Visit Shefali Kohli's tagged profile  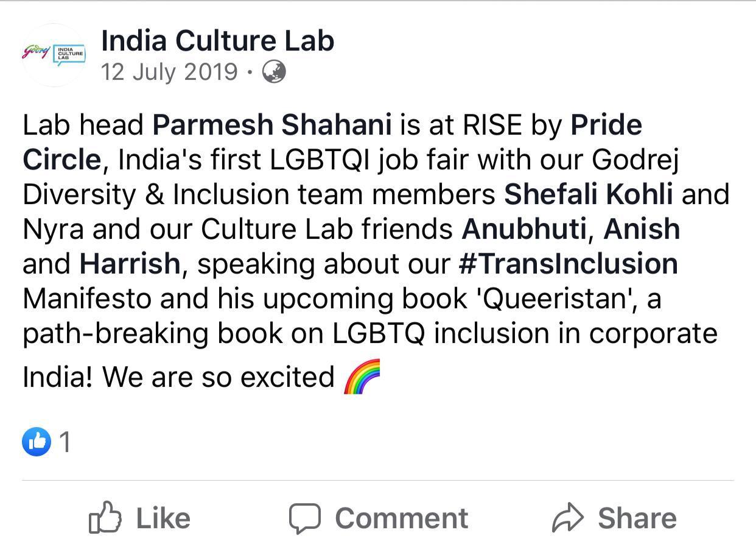589,194
